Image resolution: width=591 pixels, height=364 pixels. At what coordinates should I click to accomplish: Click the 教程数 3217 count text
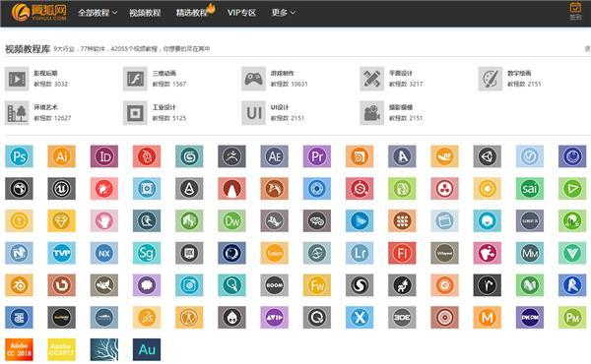coord(406,84)
